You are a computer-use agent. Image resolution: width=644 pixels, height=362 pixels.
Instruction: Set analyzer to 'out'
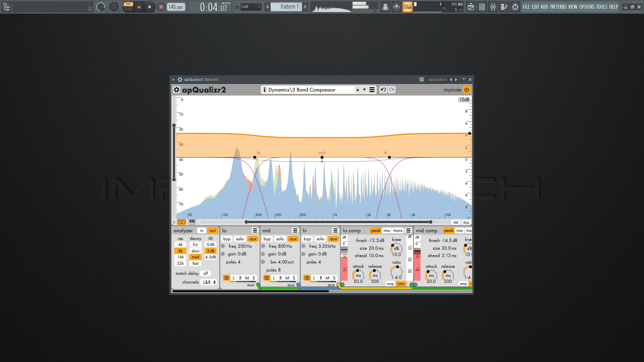click(213, 231)
